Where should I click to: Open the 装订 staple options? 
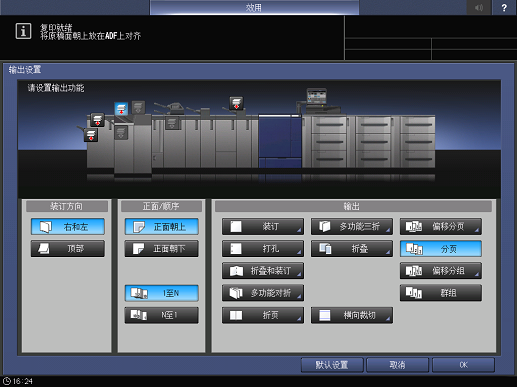click(x=263, y=227)
